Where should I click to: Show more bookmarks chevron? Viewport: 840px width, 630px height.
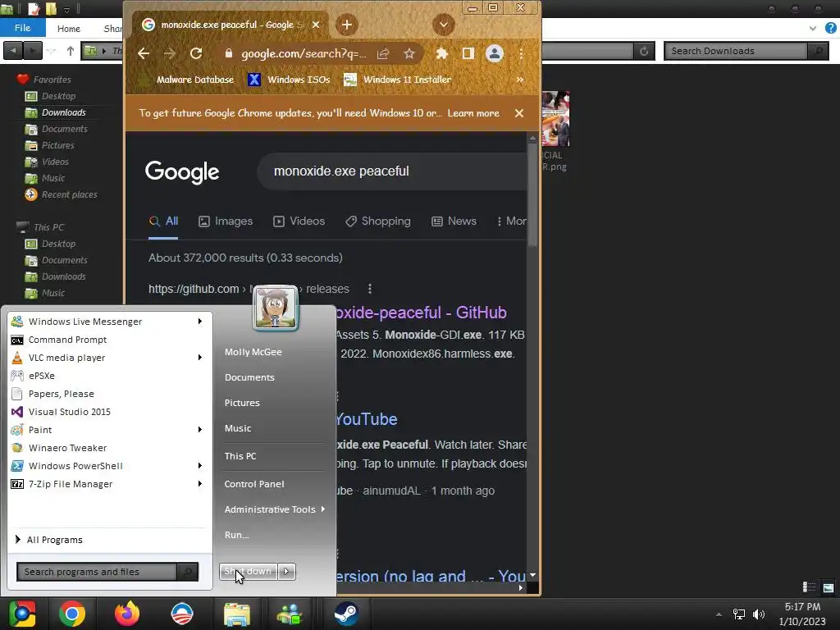pos(519,80)
